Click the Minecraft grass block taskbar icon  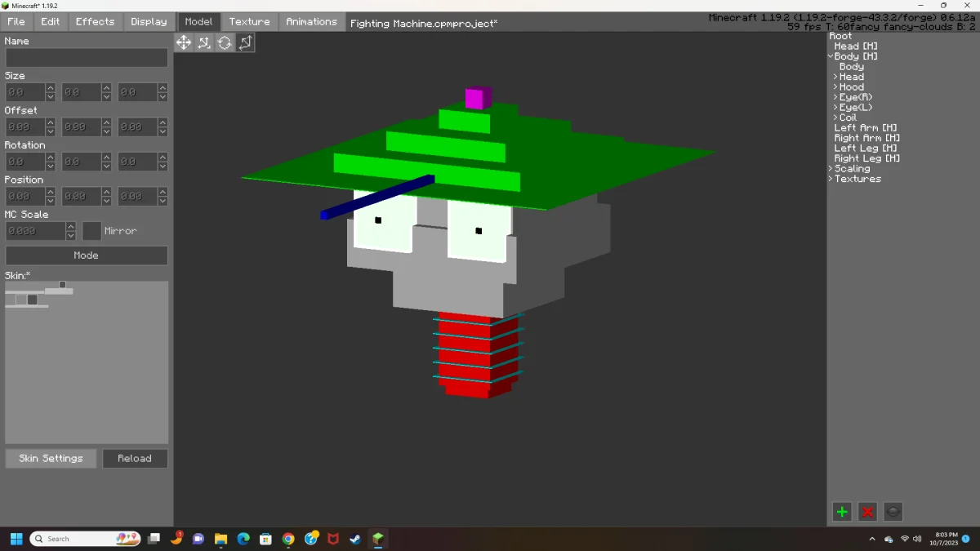point(378,539)
